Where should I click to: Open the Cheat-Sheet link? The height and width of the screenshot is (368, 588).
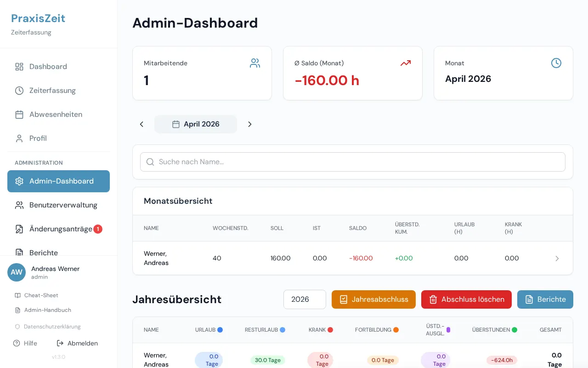click(x=37, y=295)
